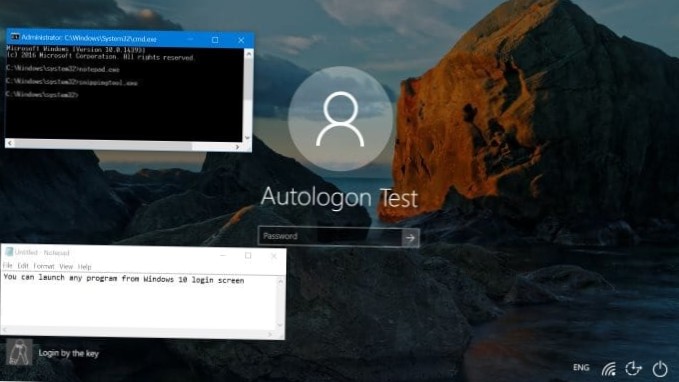Click the Administrator cmd.exe window title

(x=89, y=38)
